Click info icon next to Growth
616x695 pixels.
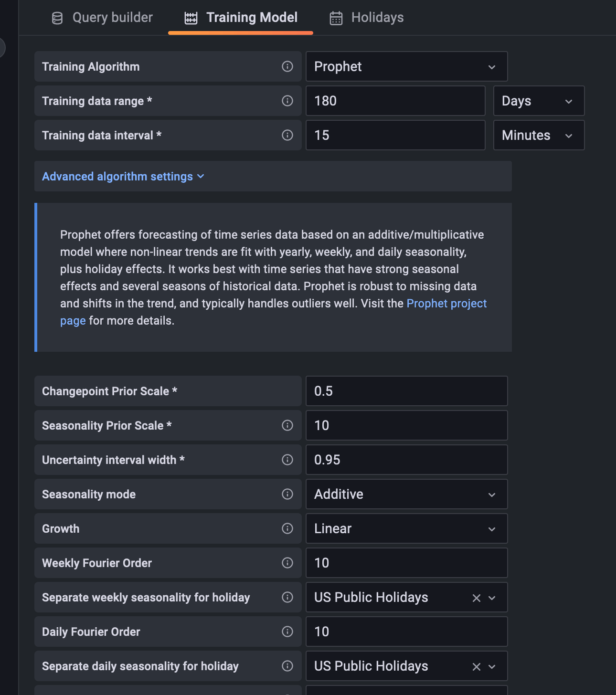[x=287, y=528]
